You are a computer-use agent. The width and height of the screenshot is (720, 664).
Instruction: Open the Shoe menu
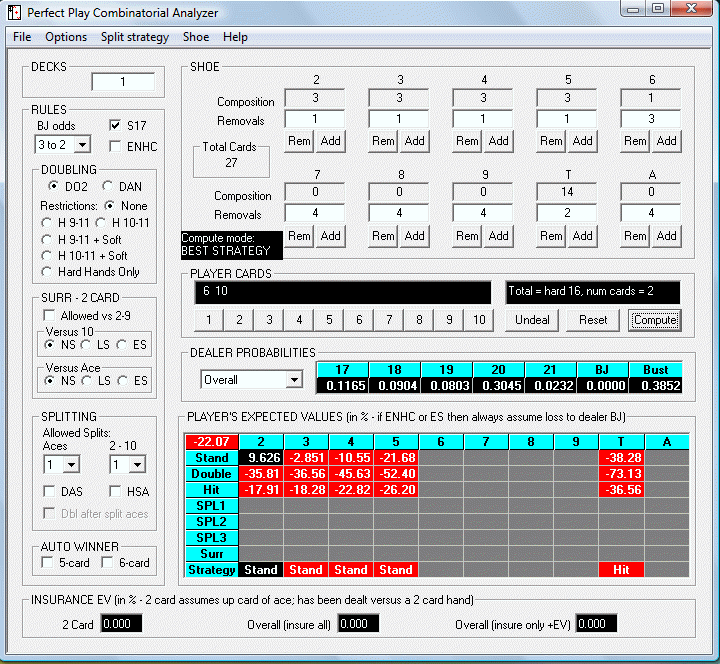(196, 37)
